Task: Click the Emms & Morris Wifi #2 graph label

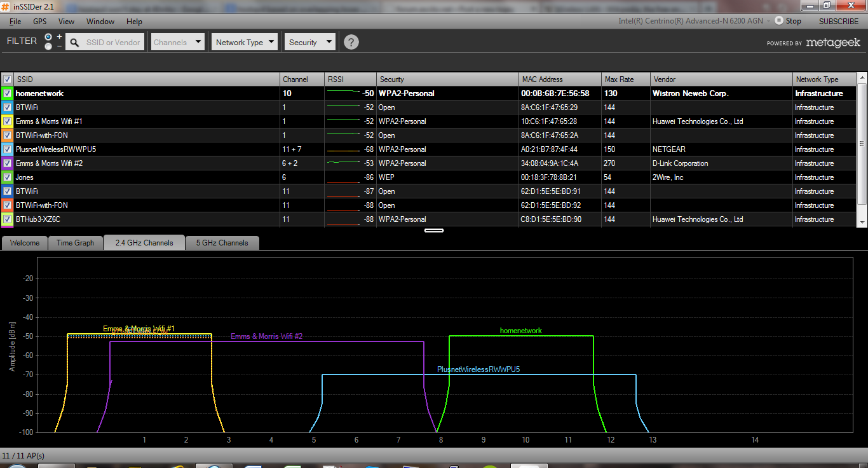Action: (x=267, y=336)
